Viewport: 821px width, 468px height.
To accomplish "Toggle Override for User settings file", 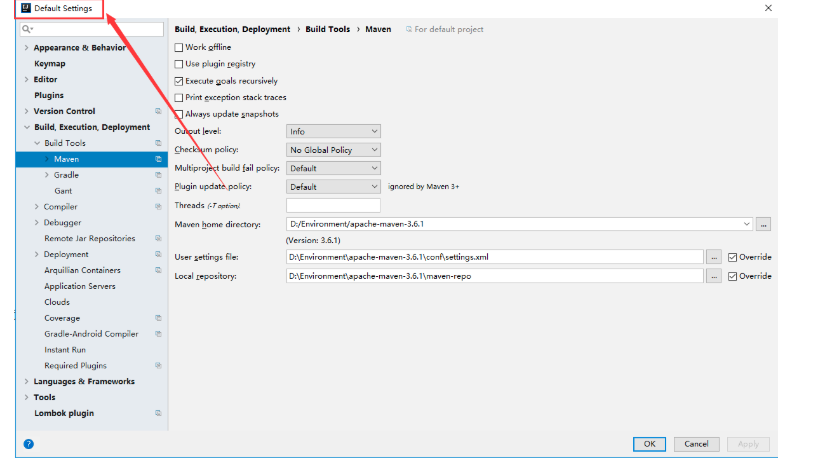I will (733, 257).
